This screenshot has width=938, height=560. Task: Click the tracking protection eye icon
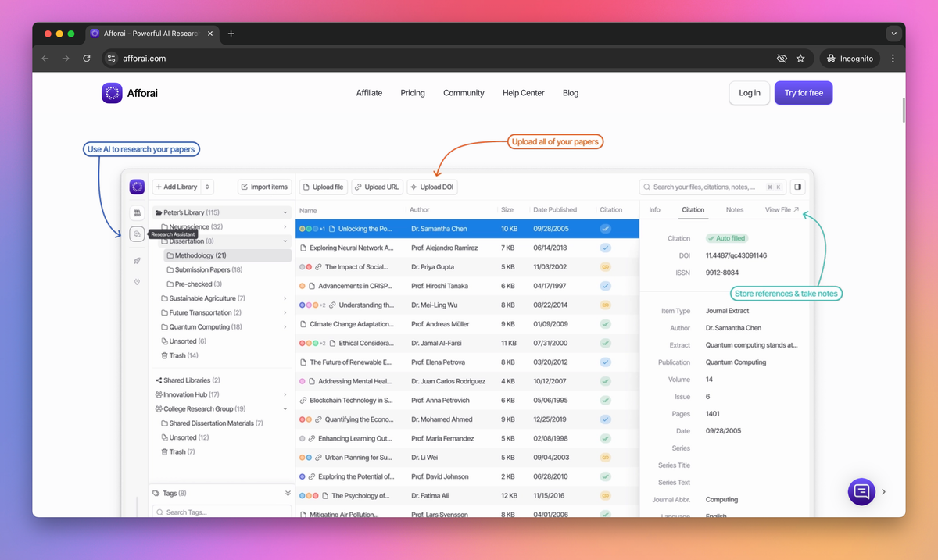tap(781, 59)
